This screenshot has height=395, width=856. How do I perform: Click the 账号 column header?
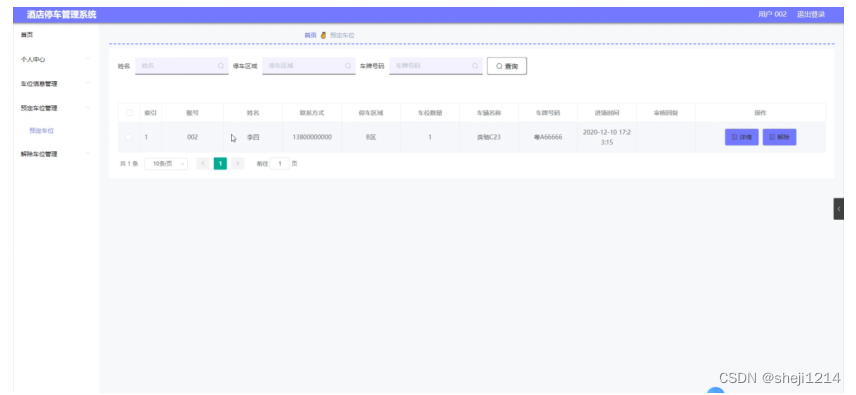tap(192, 113)
